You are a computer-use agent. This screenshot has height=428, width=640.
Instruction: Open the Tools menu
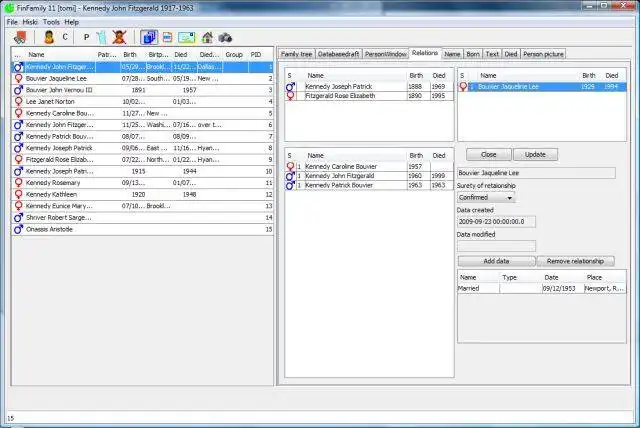point(51,22)
